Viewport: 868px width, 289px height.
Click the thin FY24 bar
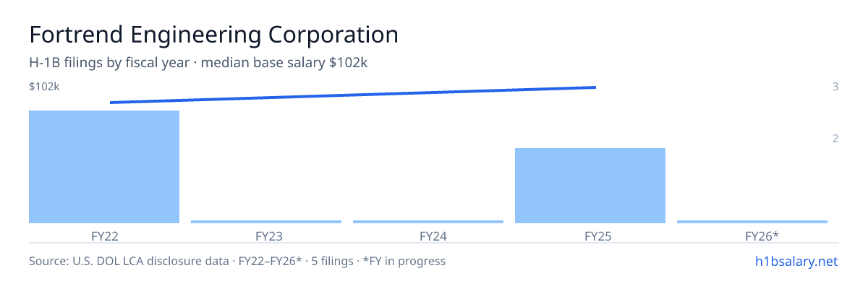pyautogui.click(x=428, y=222)
